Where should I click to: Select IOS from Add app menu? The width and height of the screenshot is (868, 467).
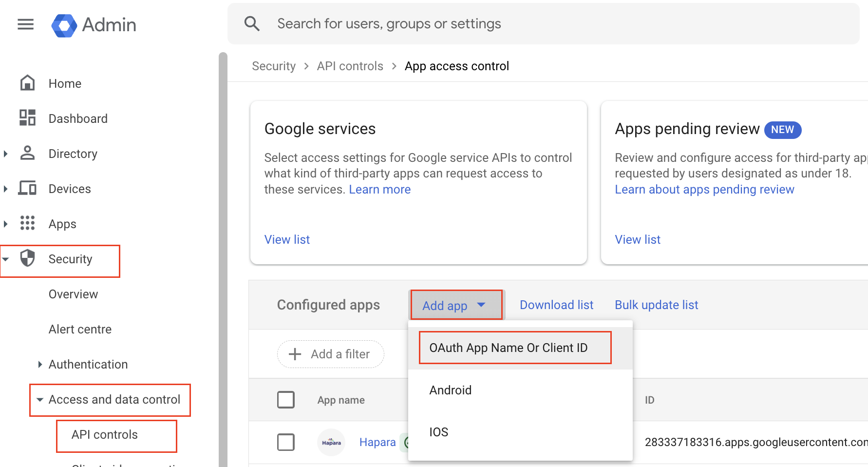pyautogui.click(x=520, y=432)
